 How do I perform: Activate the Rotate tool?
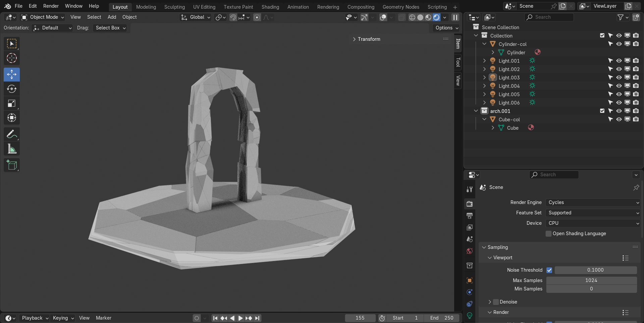click(x=12, y=89)
